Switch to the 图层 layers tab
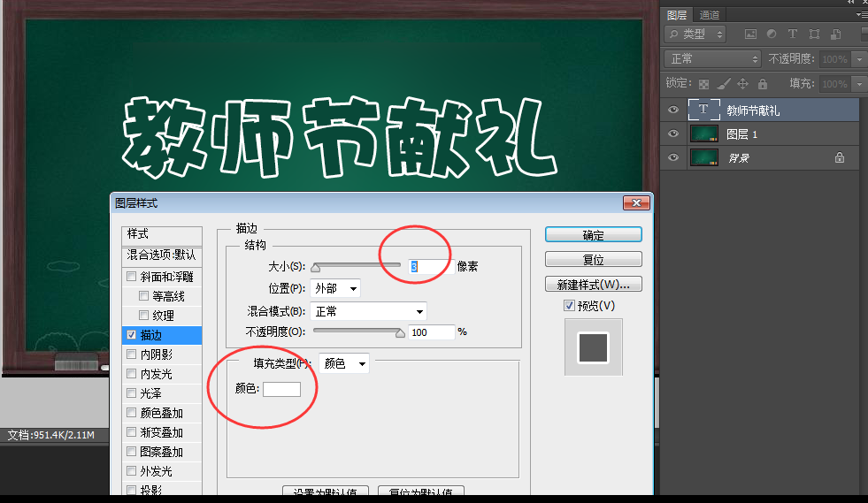Image resolution: width=868 pixels, height=503 pixels. tap(677, 16)
